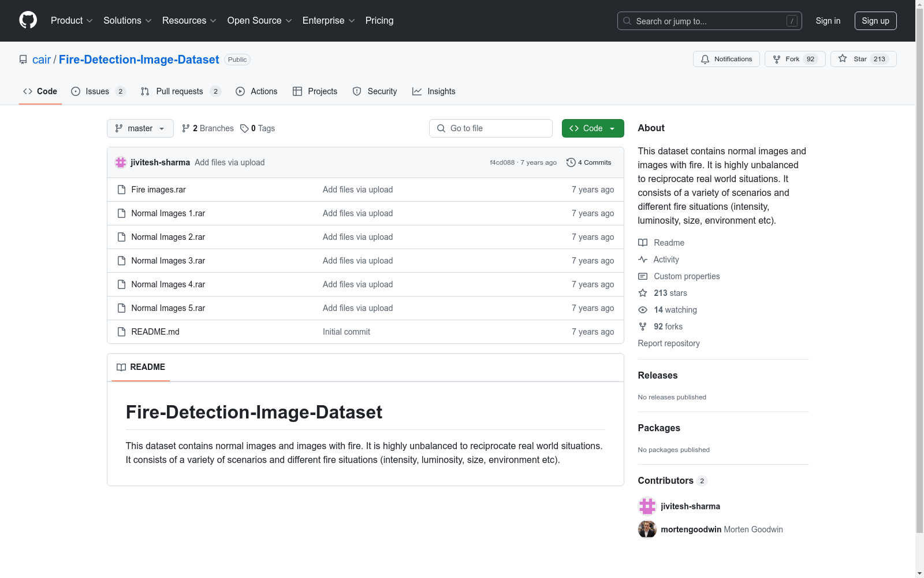Open the green Code dropdown button
The width and height of the screenshot is (924, 578).
pos(593,128)
